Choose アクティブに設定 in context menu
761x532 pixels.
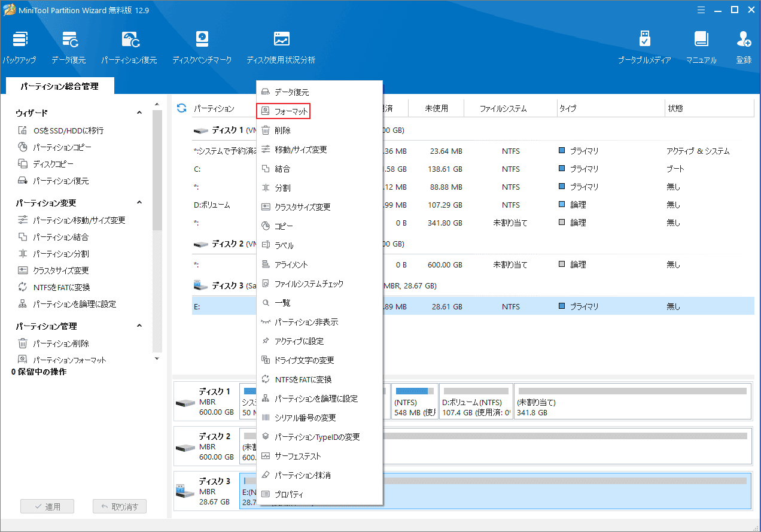click(319, 341)
